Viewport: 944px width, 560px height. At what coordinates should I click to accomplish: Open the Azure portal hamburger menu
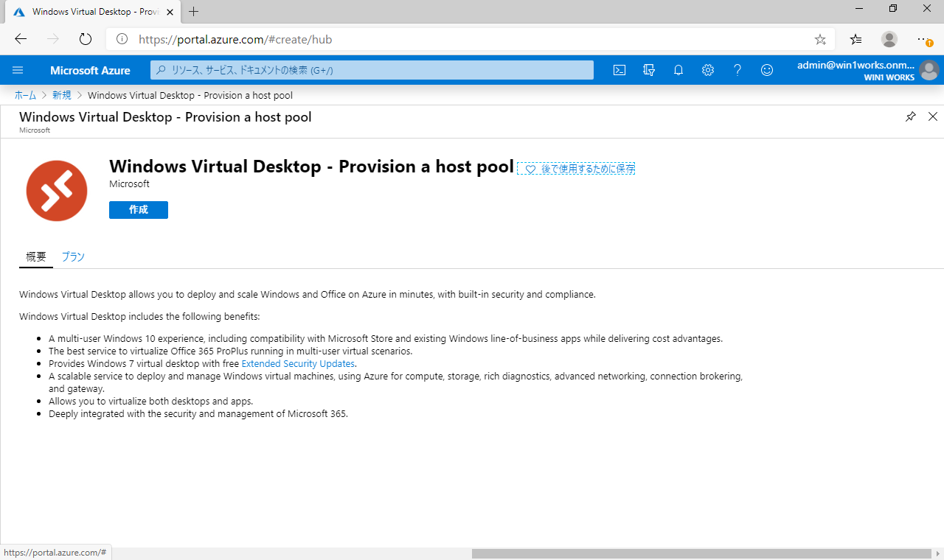click(x=18, y=70)
